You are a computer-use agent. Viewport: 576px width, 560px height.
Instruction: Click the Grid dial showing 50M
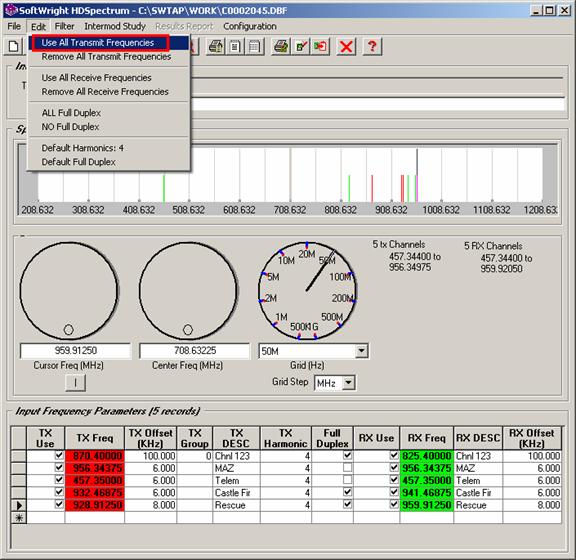[x=307, y=290]
